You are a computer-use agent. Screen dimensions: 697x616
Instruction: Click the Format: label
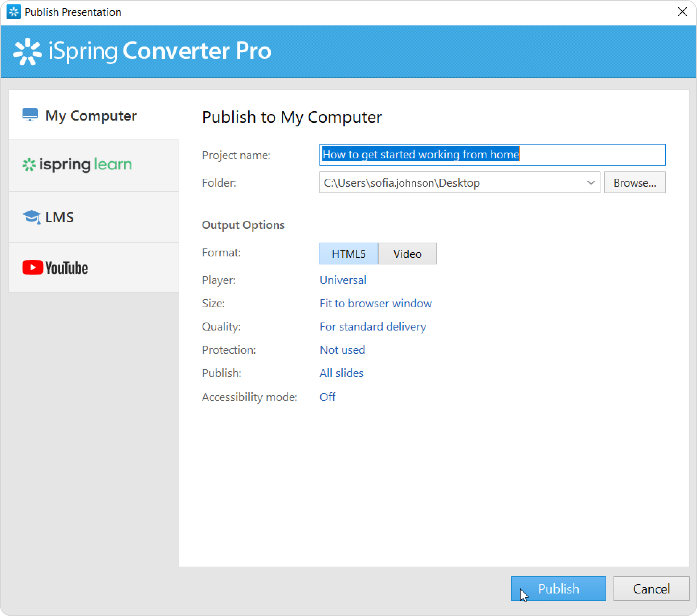click(221, 252)
